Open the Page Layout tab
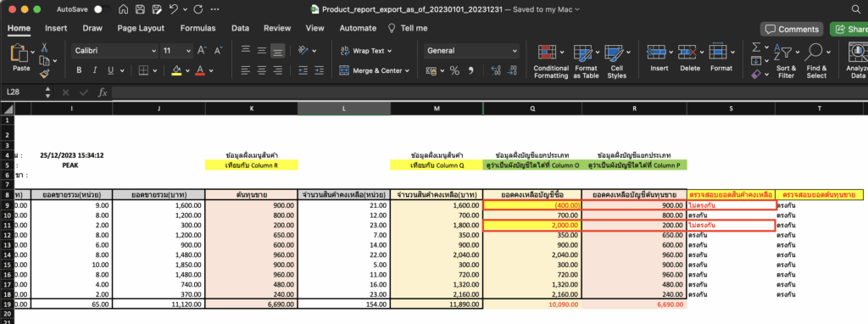 [x=141, y=28]
